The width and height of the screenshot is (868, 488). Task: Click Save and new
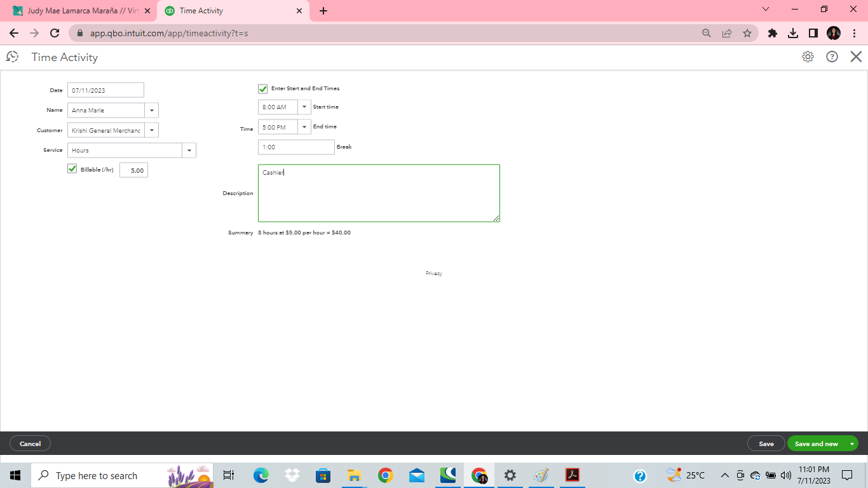point(817,444)
